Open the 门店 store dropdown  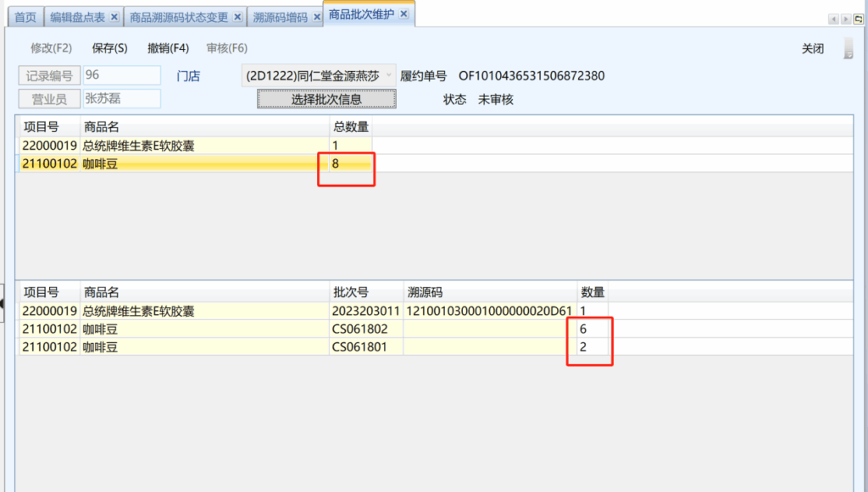pos(389,75)
